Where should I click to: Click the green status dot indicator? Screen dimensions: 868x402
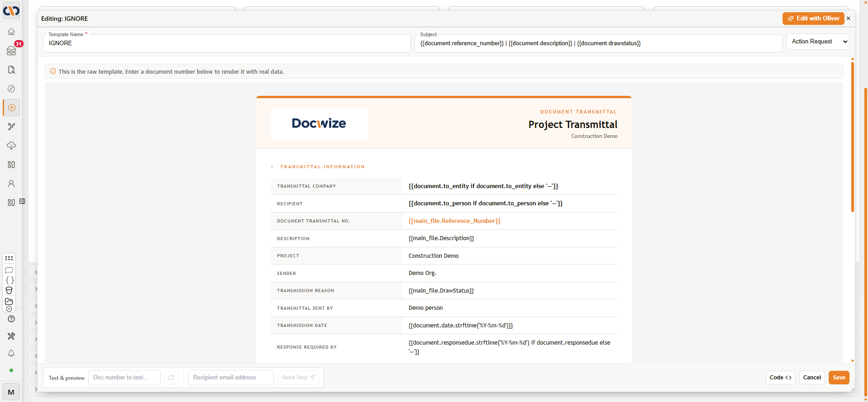click(x=11, y=370)
